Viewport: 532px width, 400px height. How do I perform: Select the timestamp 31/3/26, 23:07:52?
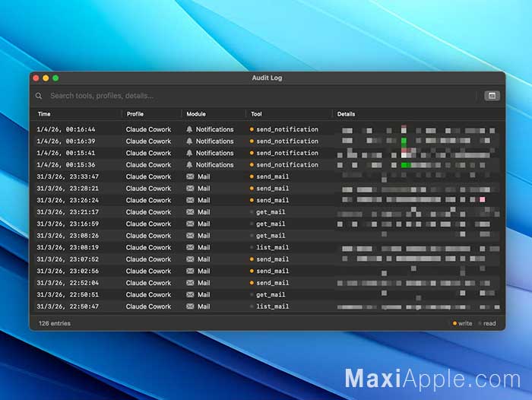[x=68, y=259]
